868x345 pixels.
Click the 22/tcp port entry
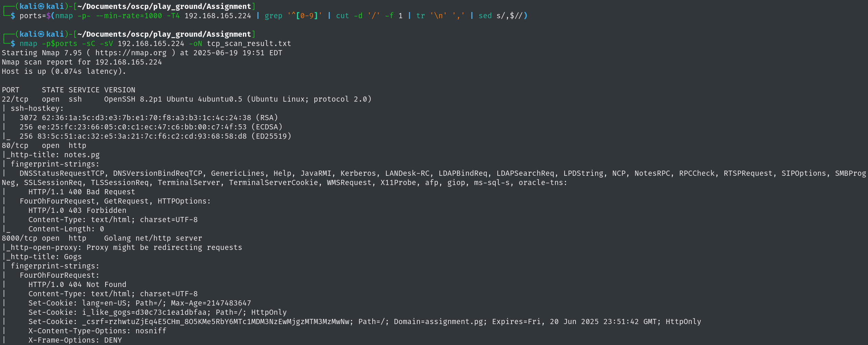(x=15, y=99)
